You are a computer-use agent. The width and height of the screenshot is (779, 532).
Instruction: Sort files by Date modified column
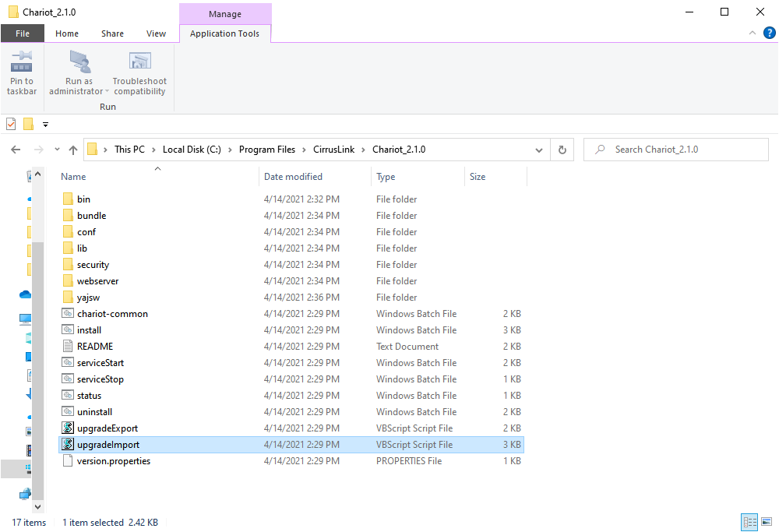pos(293,177)
